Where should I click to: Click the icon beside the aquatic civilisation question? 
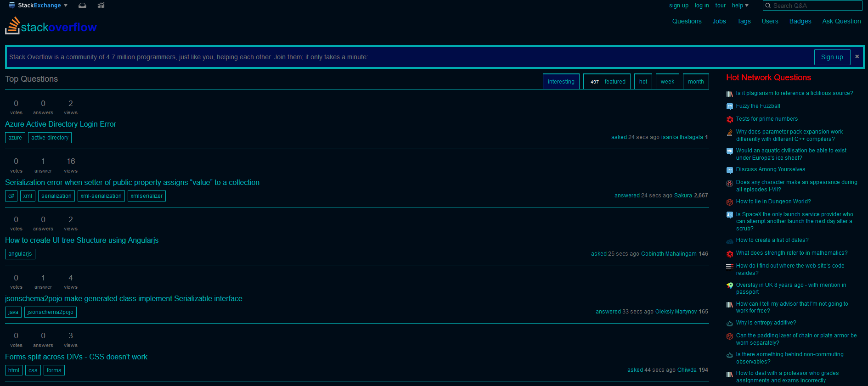point(729,151)
